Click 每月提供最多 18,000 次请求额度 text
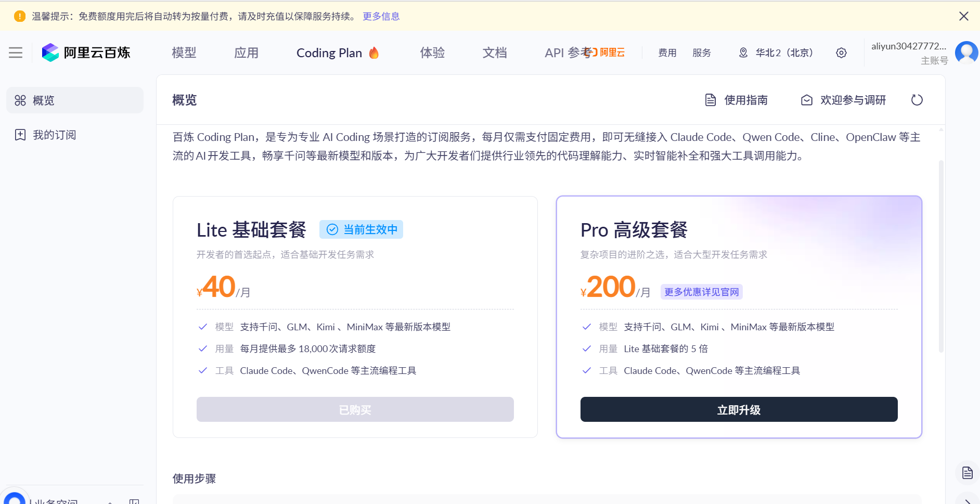 (x=308, y=348)
